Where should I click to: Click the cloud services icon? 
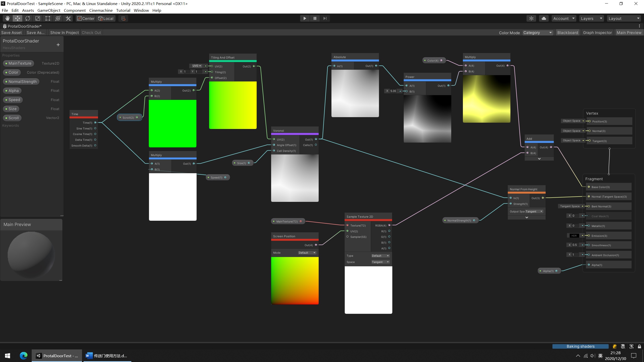[544, 18]
